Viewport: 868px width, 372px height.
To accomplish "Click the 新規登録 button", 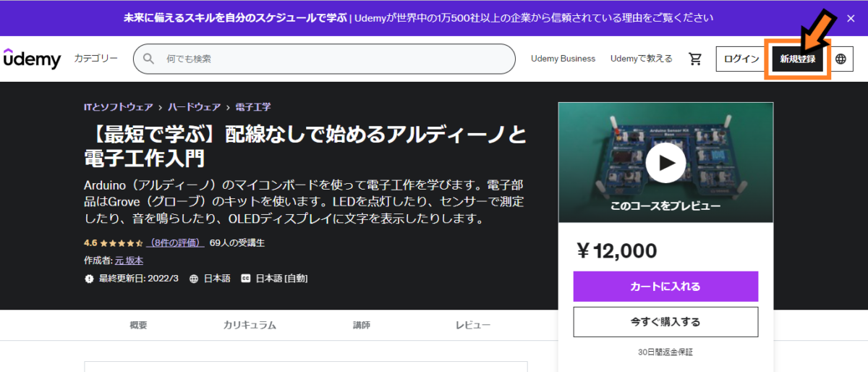I will click(x=798, y=59).
